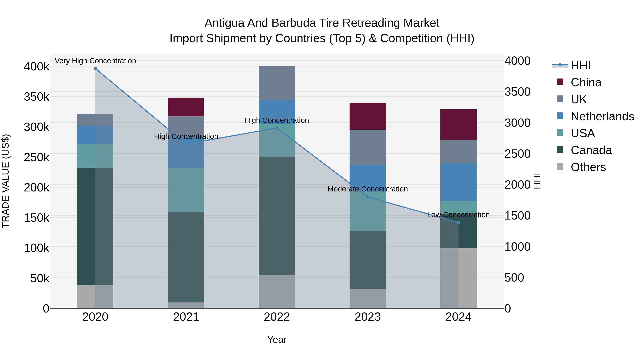Click the subtitle 'Import Shipment by Countries (Top 5)'
Viewport: 644px width, 362px height.
pos(267,38)
